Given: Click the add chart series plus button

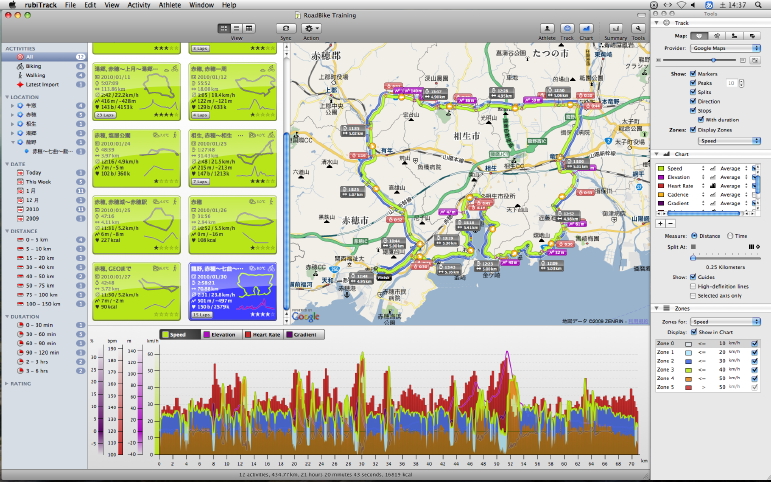Looking at the screenshot, I should (661, 223).
